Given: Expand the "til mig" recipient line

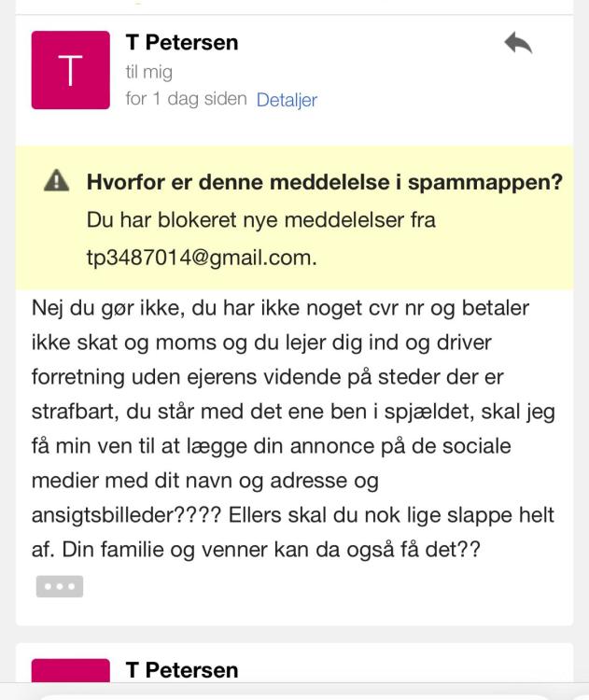Looking at the screenshot, I should (x=148, y=71).
